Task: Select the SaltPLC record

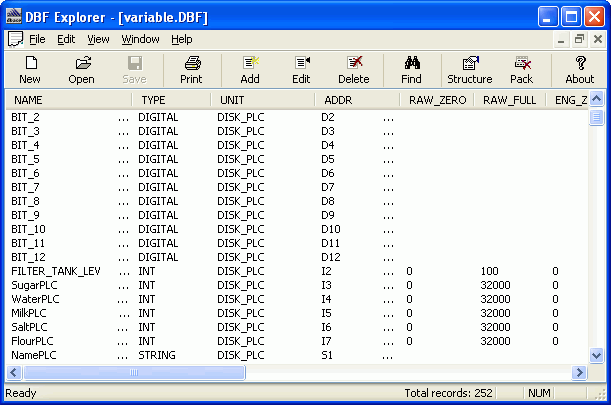Action: coord(29,327)
